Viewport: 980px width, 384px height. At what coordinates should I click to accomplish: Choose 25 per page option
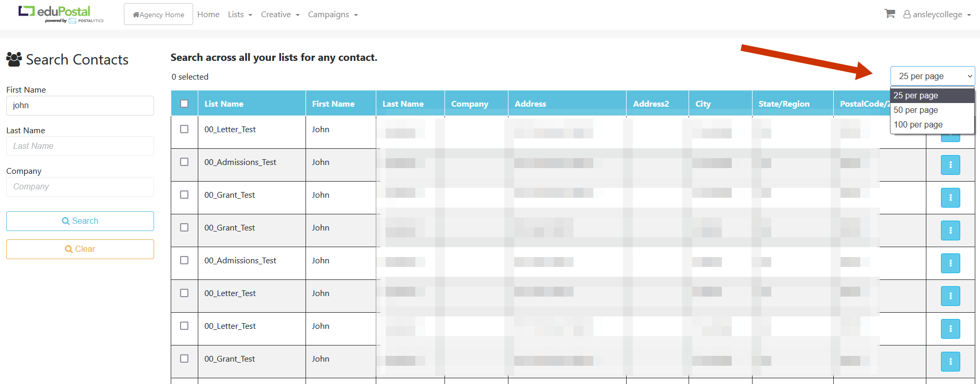pos(932,95)
